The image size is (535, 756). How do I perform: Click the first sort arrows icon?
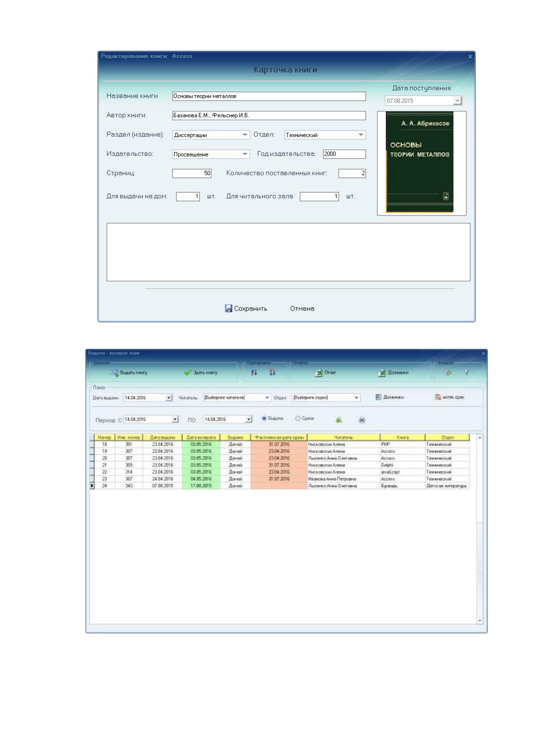pos(254,372)
